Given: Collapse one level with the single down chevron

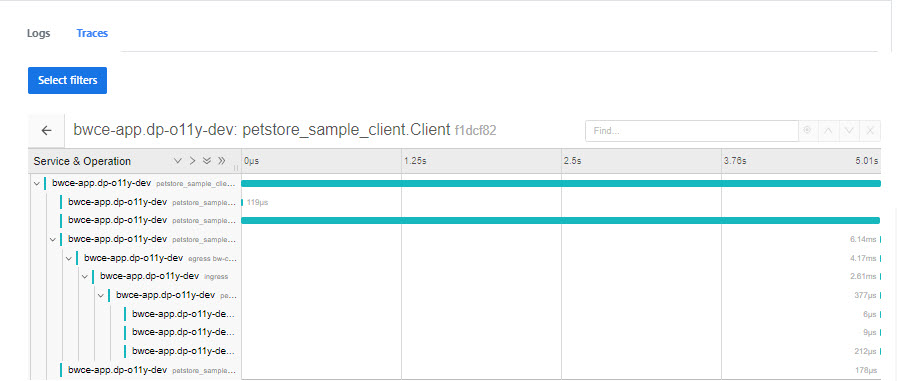Looking at the screenshot, I should [x=177, y=161].
